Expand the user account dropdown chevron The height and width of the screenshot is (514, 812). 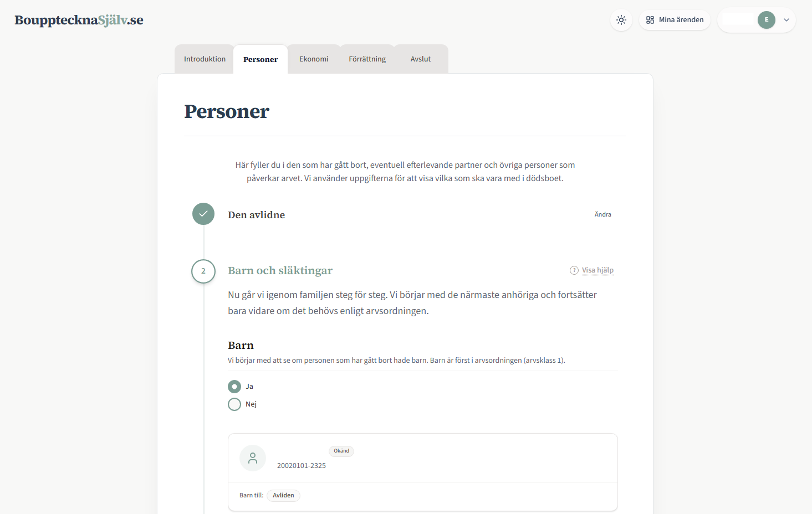787,20
